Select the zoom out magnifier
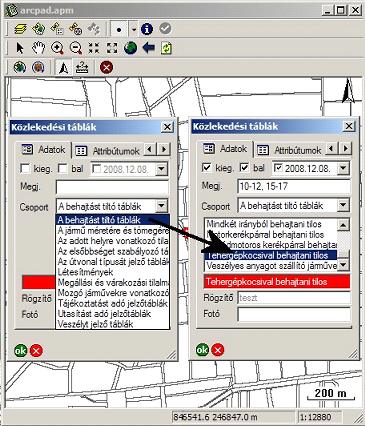 (76, 48)
